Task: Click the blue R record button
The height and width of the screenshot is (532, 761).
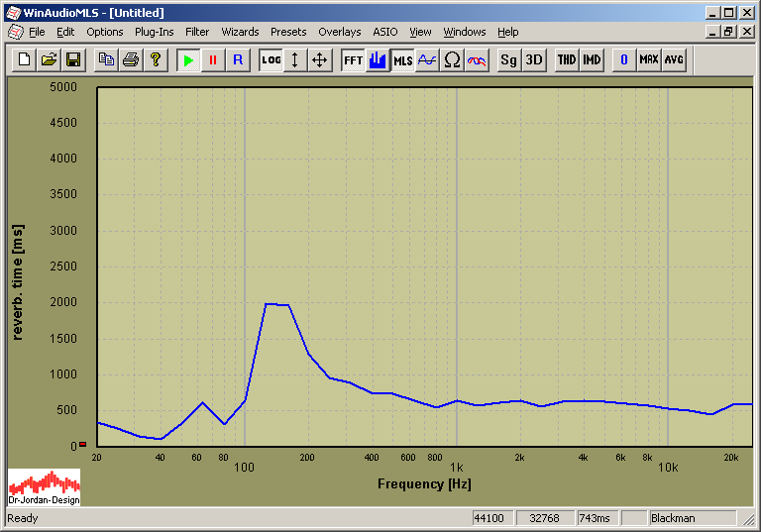Action: point(237,60)
